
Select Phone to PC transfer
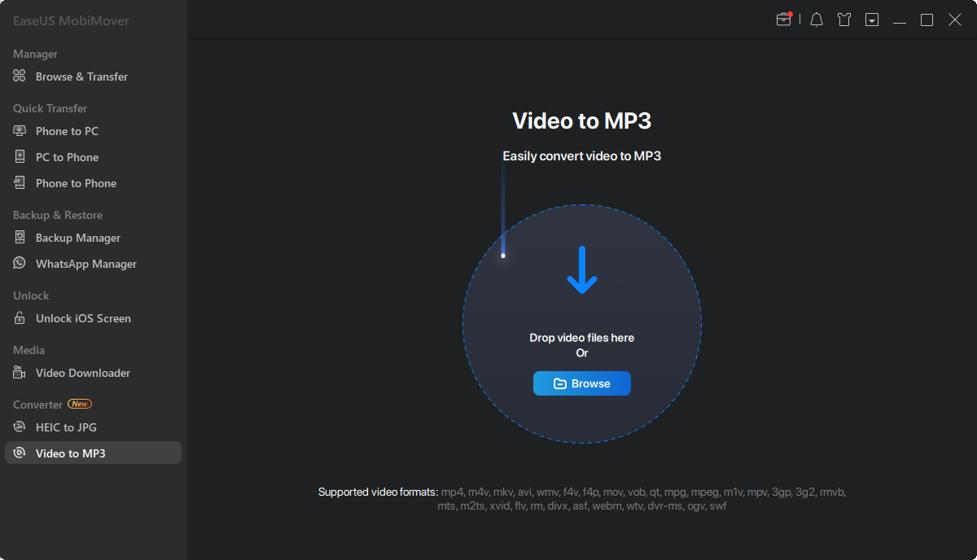[93, 131]
